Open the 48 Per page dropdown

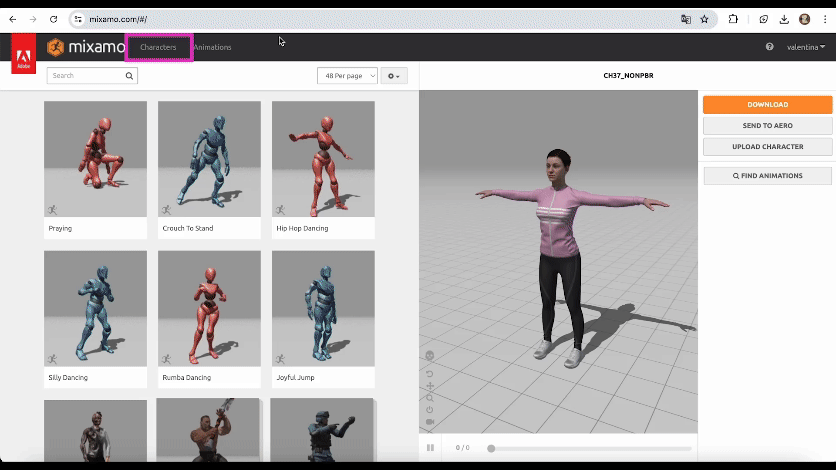(346, 76)
